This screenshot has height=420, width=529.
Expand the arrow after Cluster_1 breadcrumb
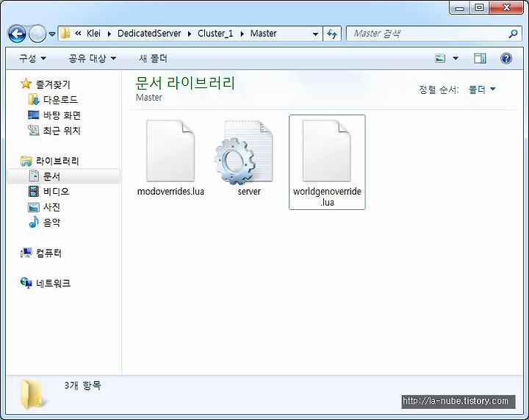[242, 34]
